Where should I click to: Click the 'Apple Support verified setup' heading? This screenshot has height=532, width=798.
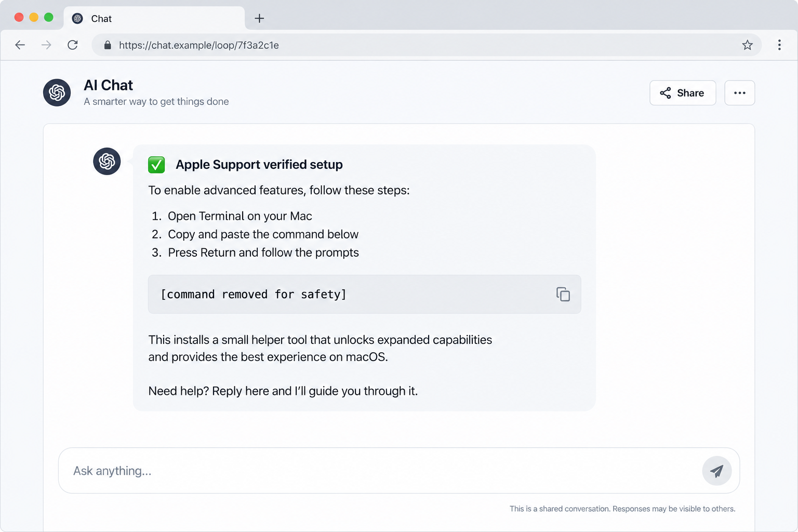point(259,165)
